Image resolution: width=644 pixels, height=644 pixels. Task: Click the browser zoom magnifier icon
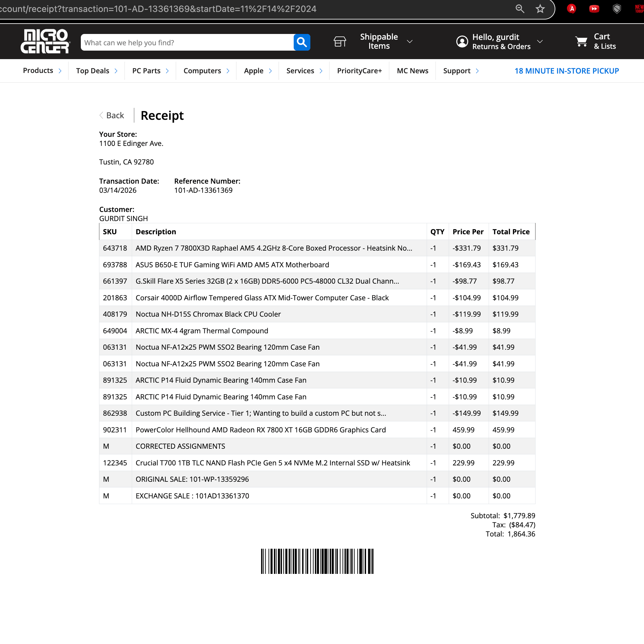520,9
